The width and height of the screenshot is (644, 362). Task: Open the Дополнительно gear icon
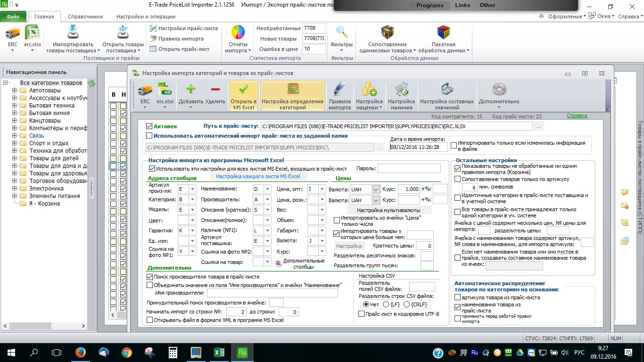click(x=499, y=90)
